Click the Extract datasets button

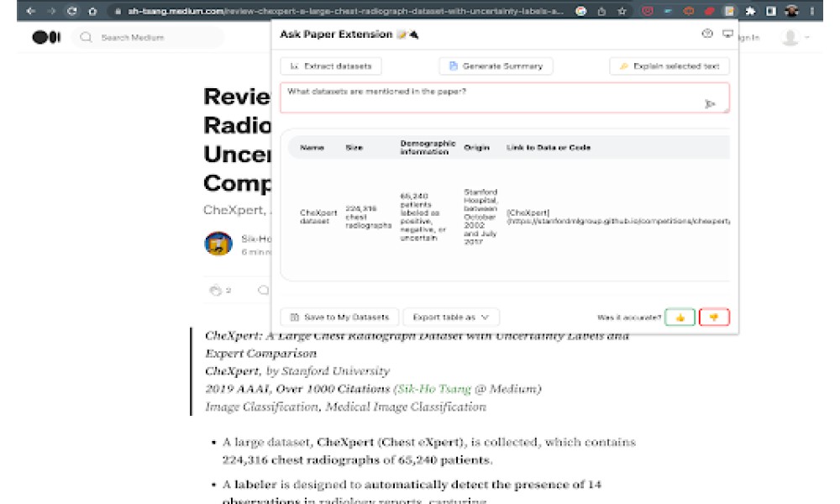click(330, 66)
